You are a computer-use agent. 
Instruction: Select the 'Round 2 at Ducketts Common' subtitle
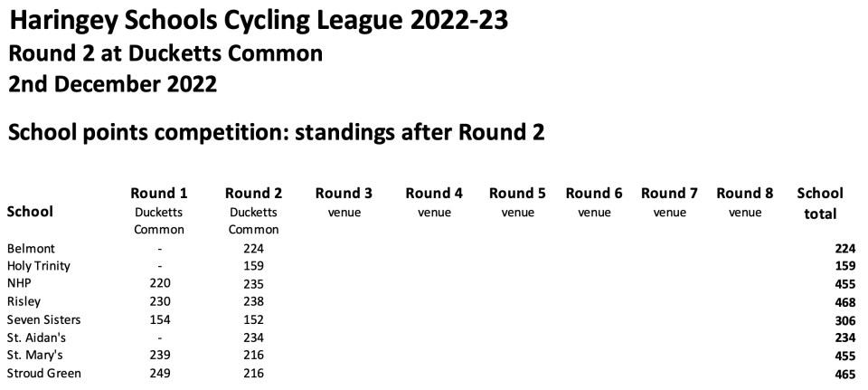click(x=165, y=53)
